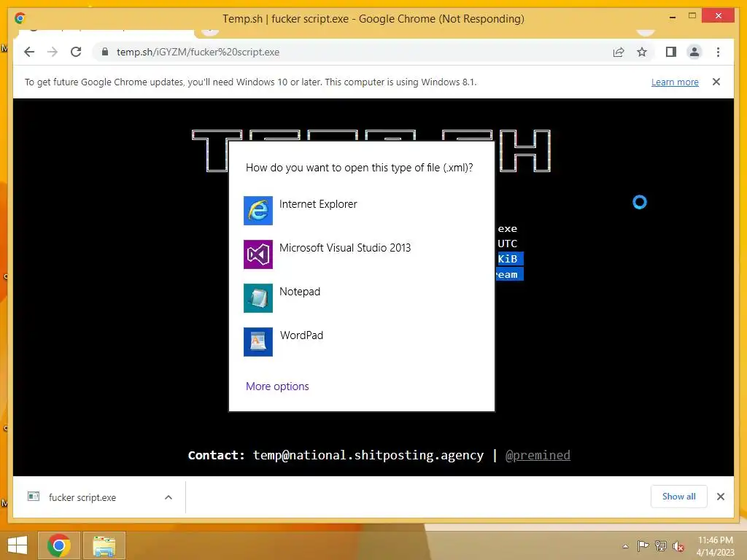747x560 pixels.
Task: Reload the page with the refresh icon
Action: coord(76,52)
